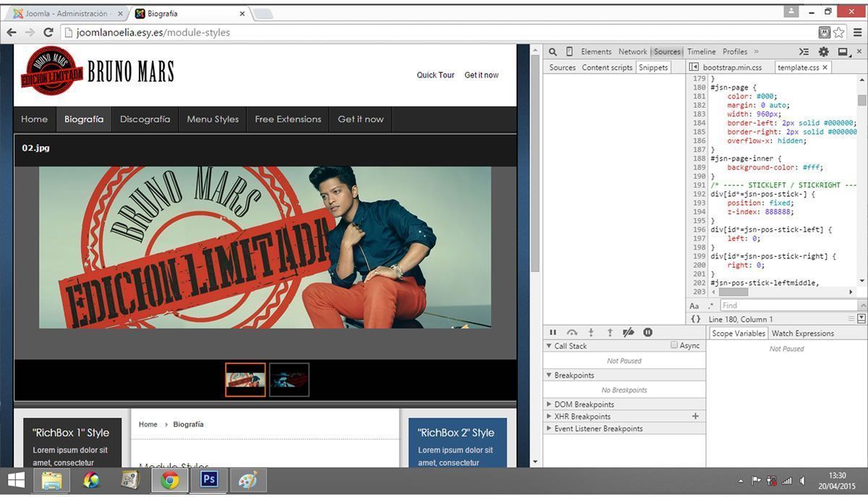
Task: Pretty print with curly braces icon
Action: [695, 319]
